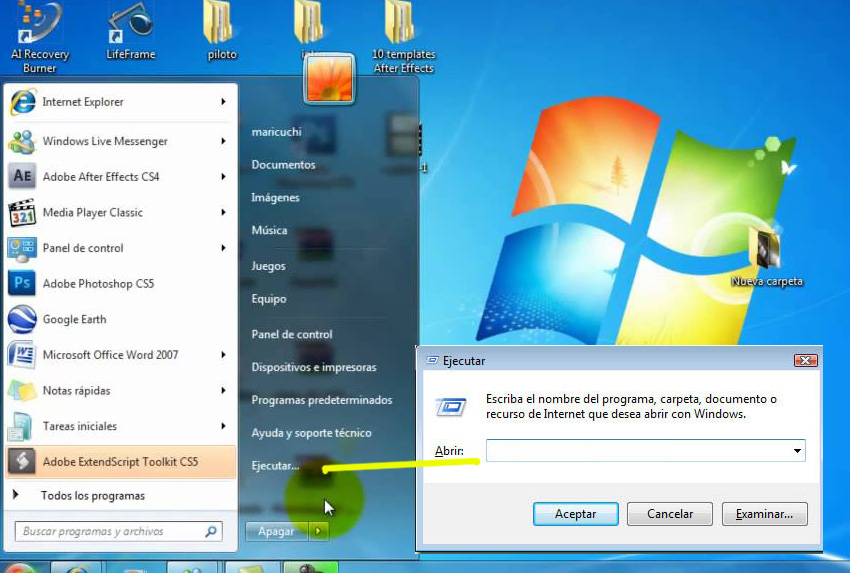Click the Apagar shutdown button

click(276, 531)
